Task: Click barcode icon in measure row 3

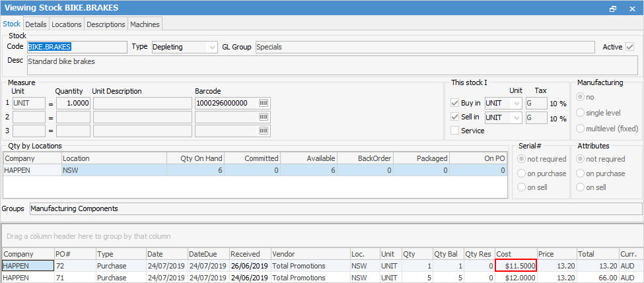Action: (x=264, y=131)
